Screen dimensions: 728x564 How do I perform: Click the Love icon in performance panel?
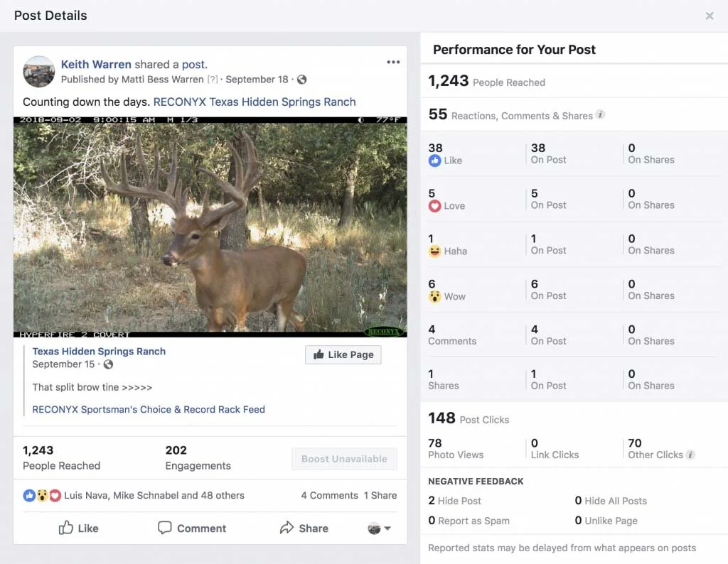(434, 206)
